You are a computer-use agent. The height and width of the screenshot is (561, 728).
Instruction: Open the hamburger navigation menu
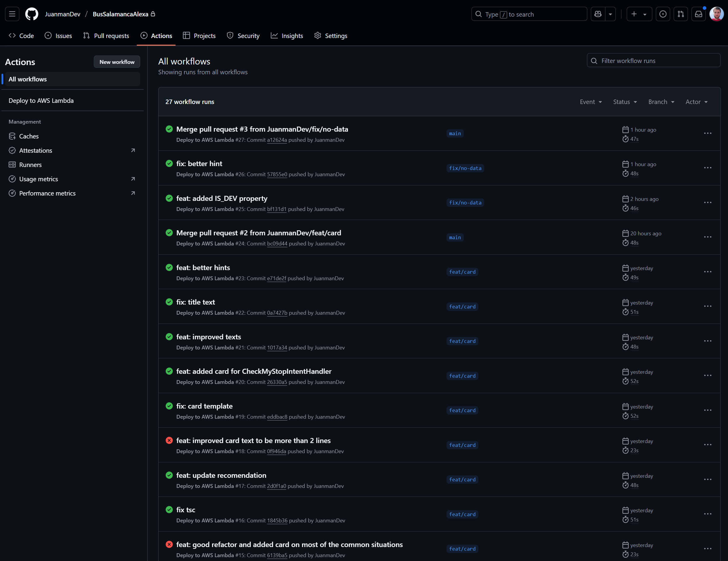point(12,14)
